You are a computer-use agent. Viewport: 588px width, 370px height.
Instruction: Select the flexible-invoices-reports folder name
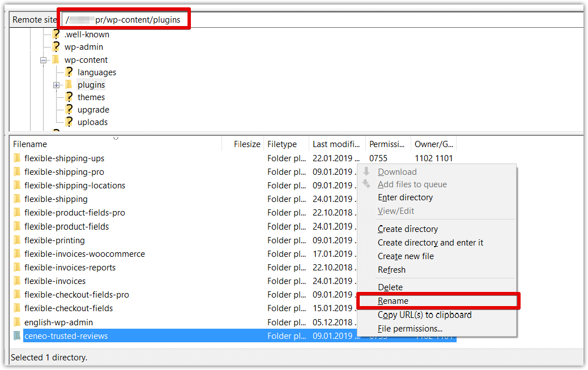pyautogui.click(x=70, y=268)
